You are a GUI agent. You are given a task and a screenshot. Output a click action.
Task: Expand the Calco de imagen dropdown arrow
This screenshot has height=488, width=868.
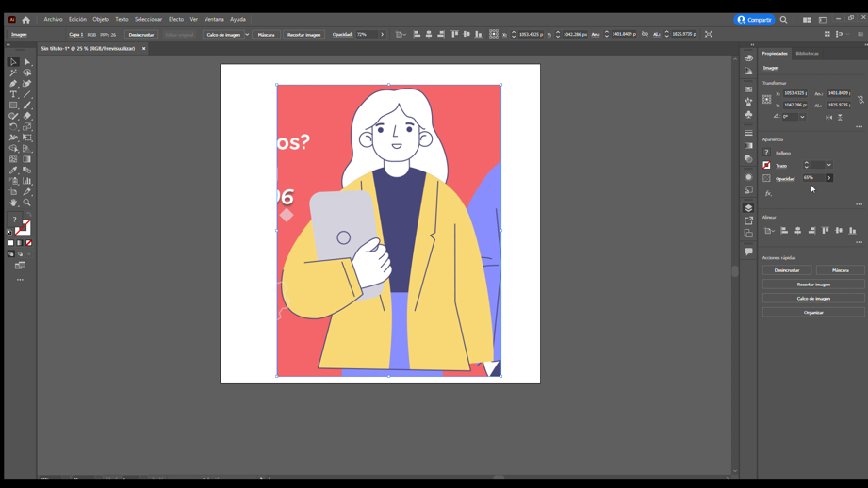tap(247, 35)
